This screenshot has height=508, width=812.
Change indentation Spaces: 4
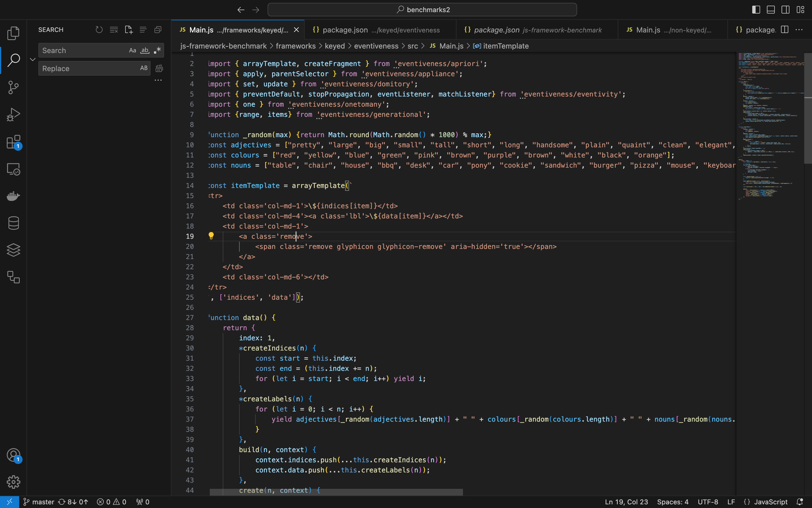673,502
